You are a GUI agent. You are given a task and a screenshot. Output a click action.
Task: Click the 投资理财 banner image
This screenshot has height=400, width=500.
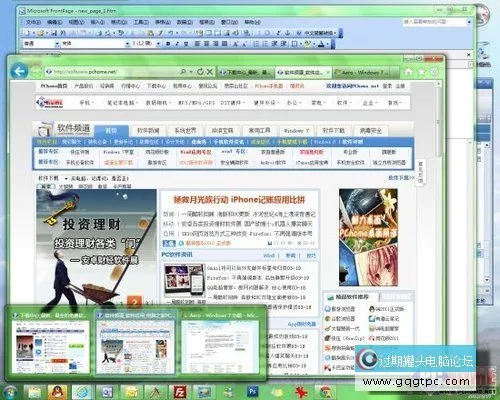coord(96,248)
